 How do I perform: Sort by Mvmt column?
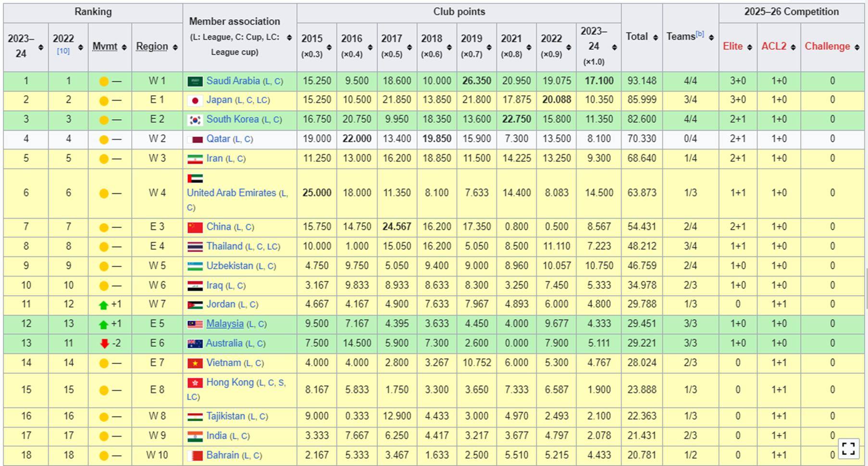click(124, 47)
